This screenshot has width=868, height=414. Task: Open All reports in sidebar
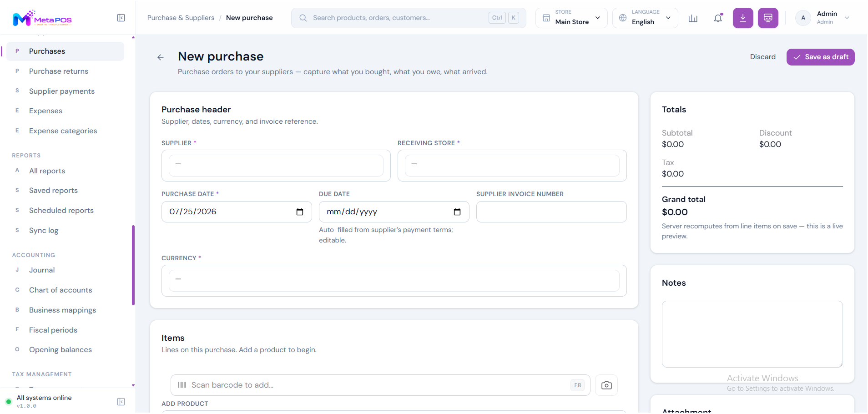pos(65,171)
